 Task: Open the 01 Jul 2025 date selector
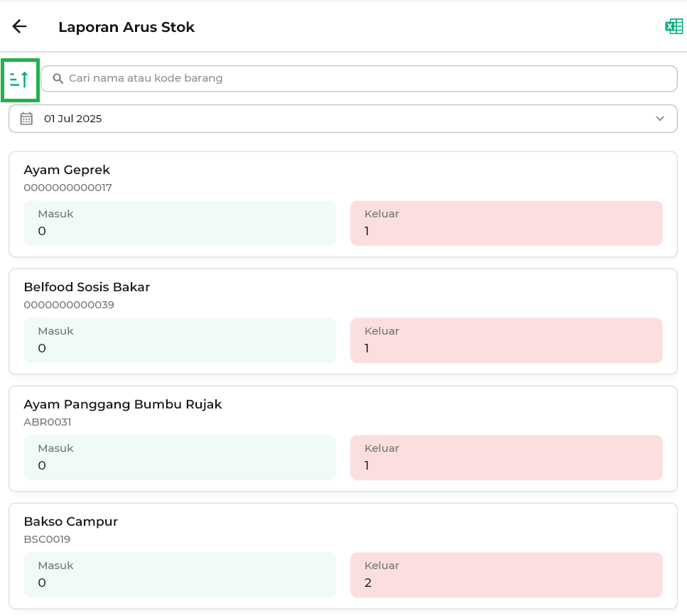341,119
